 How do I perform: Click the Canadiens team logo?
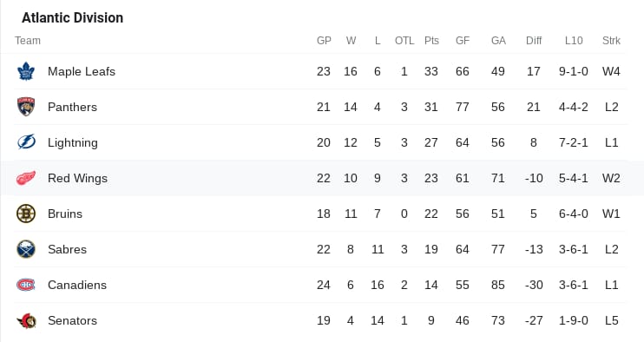point(26,285)
